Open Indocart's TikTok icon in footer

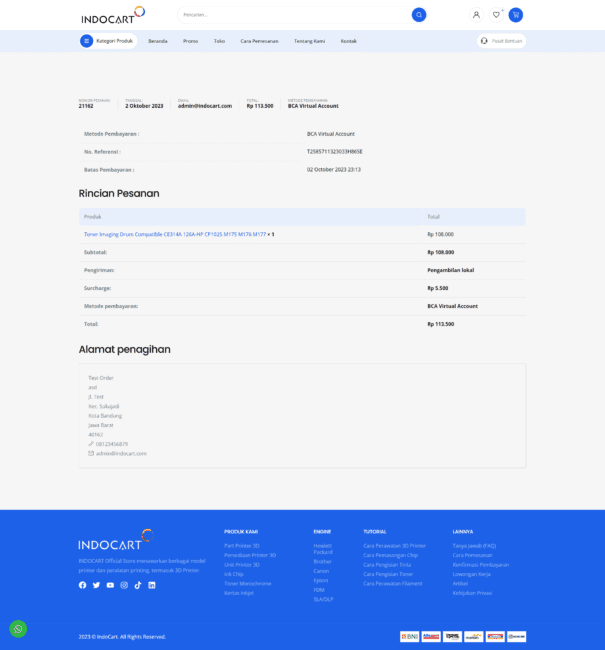coord(138,585)
